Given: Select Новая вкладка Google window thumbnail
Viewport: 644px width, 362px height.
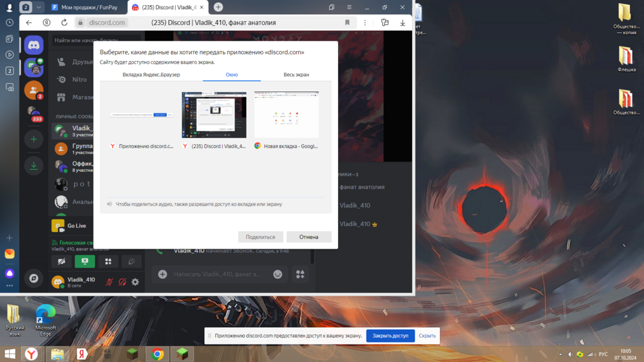Looking at the screenshot, I should [287, 120].
